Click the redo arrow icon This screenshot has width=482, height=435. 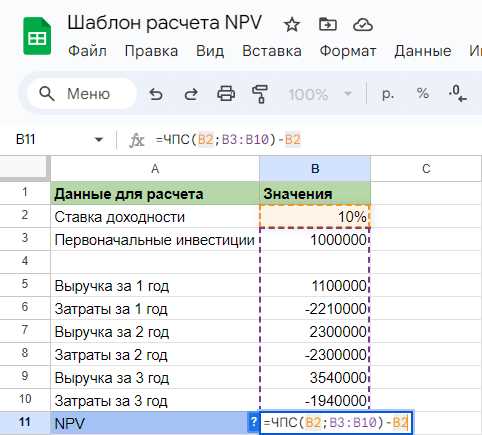pos(191,94)
